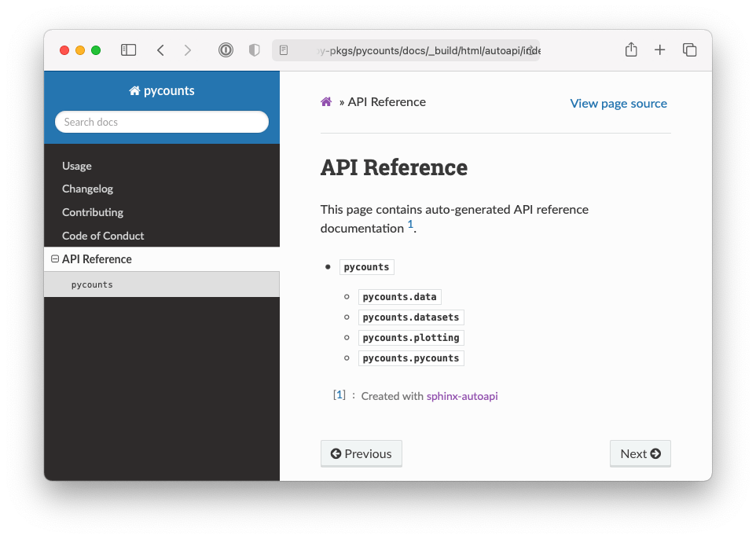Open the 1Password extension icon

click(226, 50)
